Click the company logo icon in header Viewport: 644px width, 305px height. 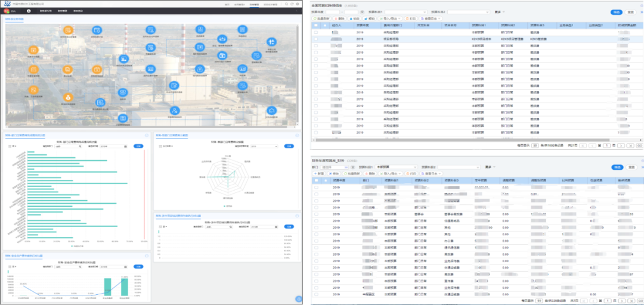(8, 4)
